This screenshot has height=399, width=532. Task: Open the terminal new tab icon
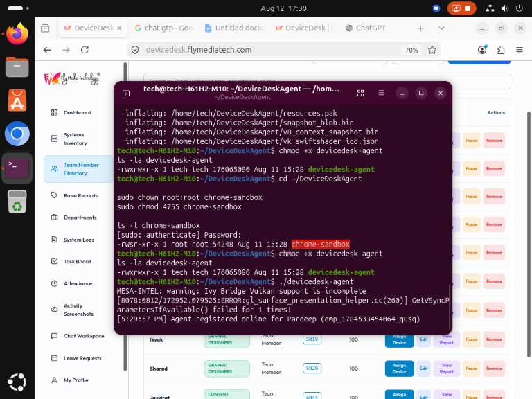click(x=126, y=93)
